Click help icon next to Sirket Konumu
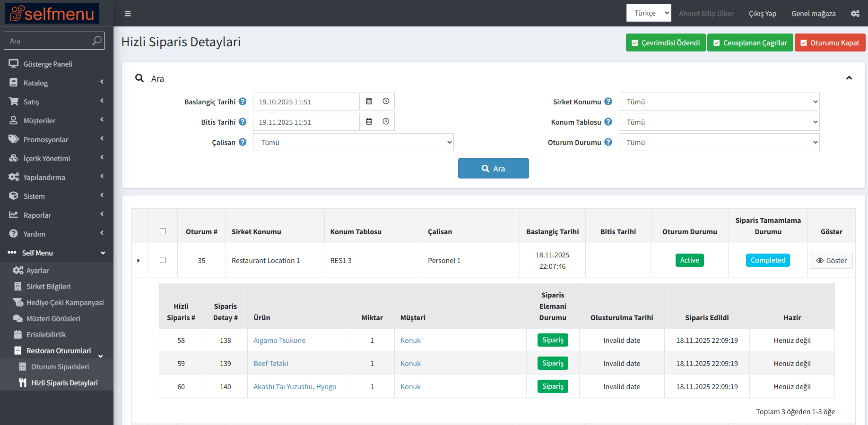The image size is (868, 425). (x=608, y=102)
